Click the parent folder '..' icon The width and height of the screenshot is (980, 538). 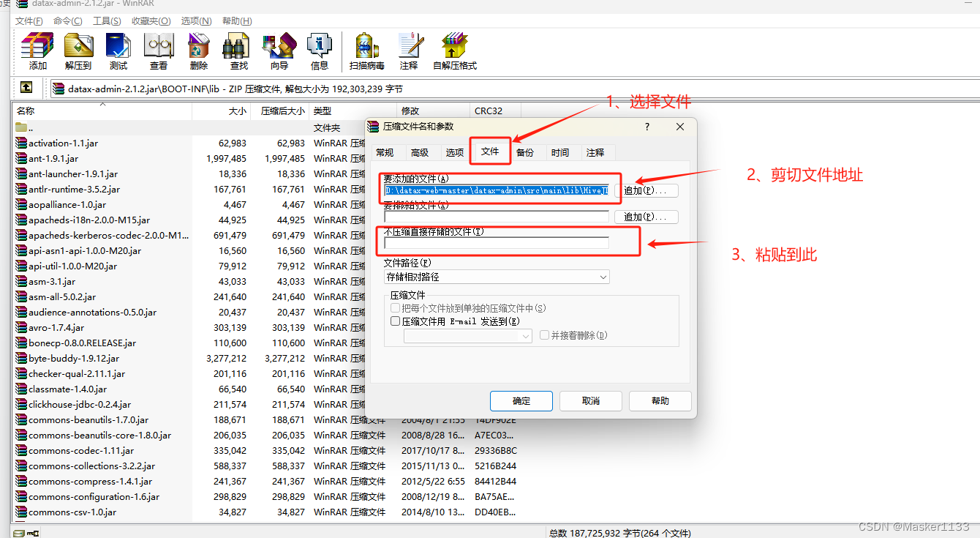point(21,128)
